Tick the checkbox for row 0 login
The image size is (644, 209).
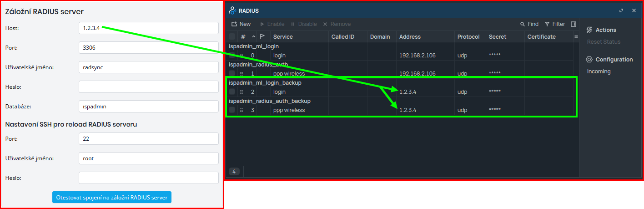[232, 55]
